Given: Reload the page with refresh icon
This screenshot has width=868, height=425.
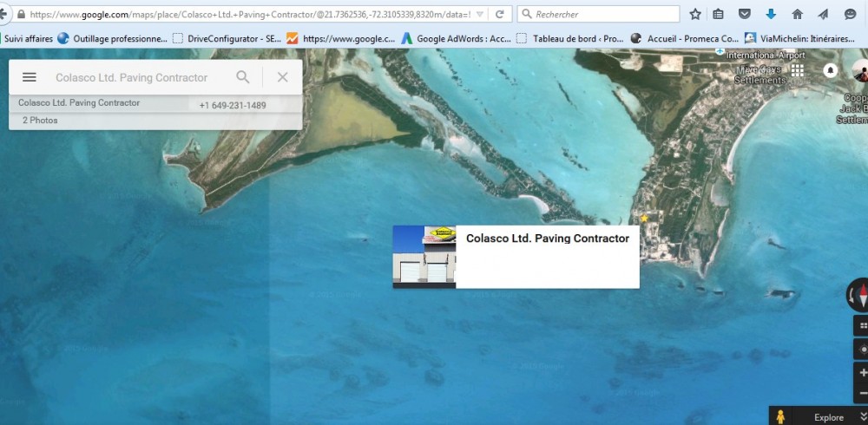Looking at the screenshot, I should click(499, 15).
